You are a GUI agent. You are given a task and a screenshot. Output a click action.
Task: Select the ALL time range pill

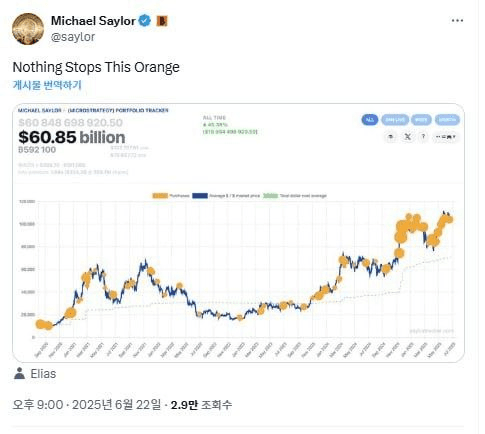[370, 120]
